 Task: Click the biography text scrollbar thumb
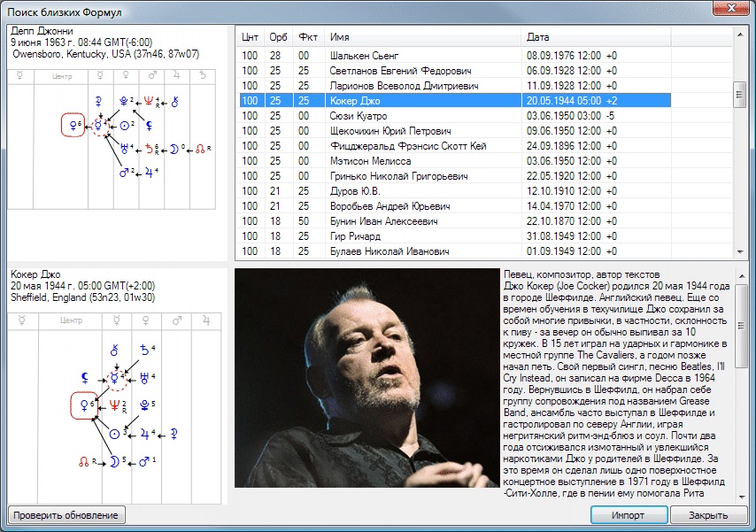click(741, 326)
